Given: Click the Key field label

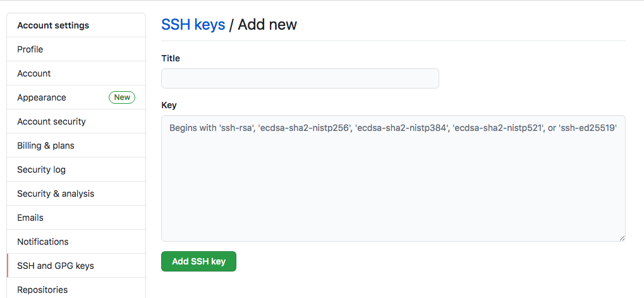Looking at the screenshot, I should [169, 105].
